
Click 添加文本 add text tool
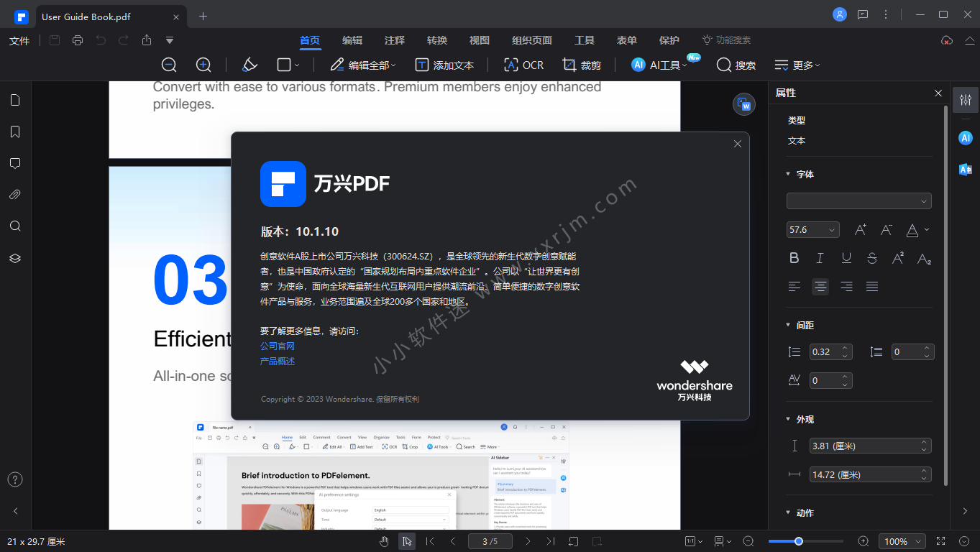pyautogui.click(x=444, y=65)
